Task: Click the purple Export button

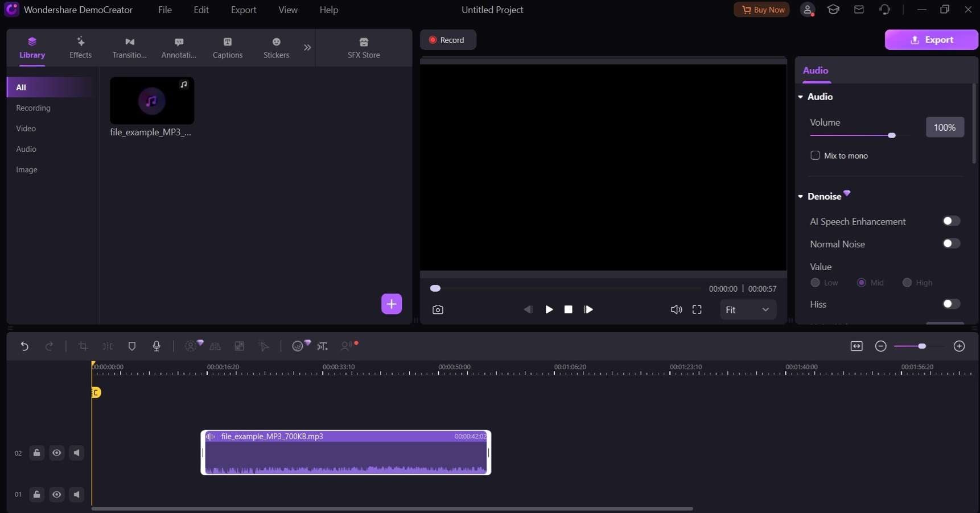Action: 932,40
